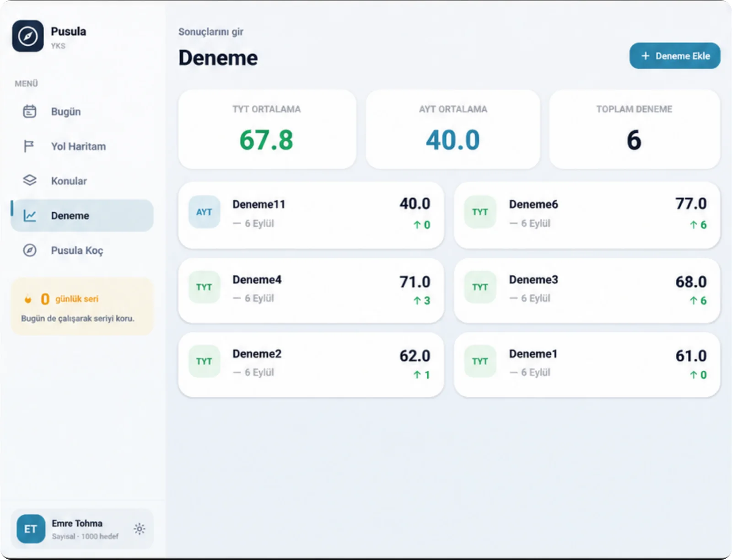Select the Deneme3 title text

pyautogui.click(x=533, y=279)
